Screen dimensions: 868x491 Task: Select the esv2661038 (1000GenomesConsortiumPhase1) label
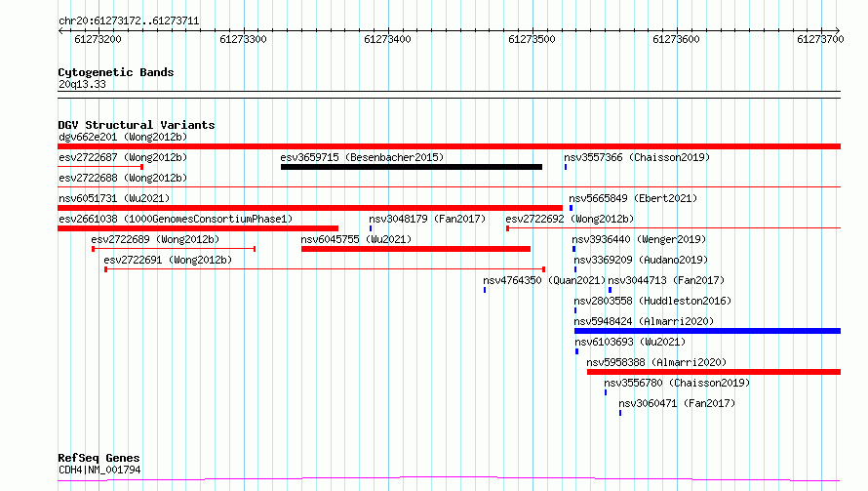tap(176, 219)
